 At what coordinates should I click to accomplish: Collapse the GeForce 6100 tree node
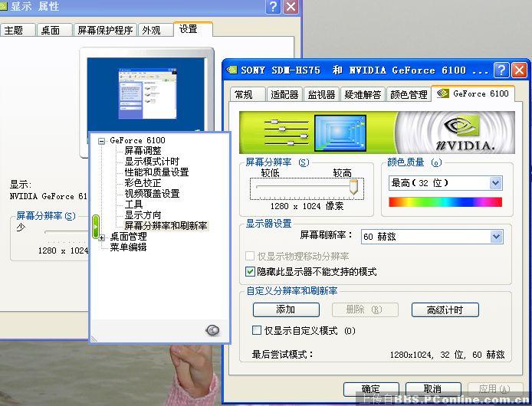click(101, 141)
